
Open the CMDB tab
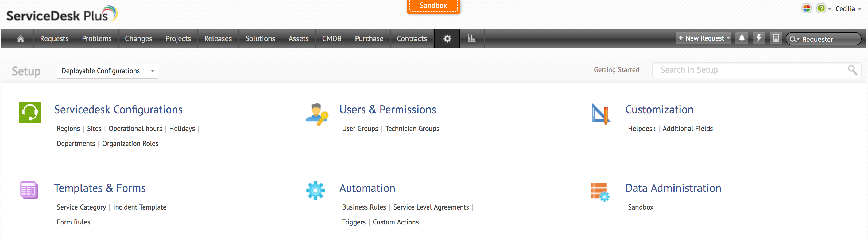click(332, 39)
